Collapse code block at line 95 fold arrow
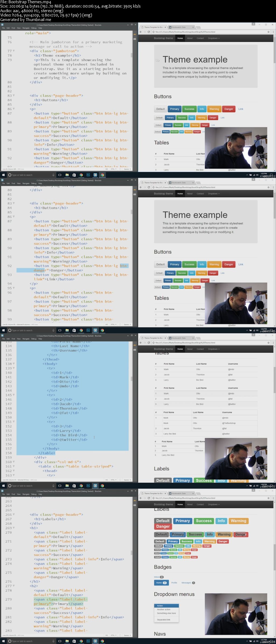This screenshot has height=644, width=276. 14,288
